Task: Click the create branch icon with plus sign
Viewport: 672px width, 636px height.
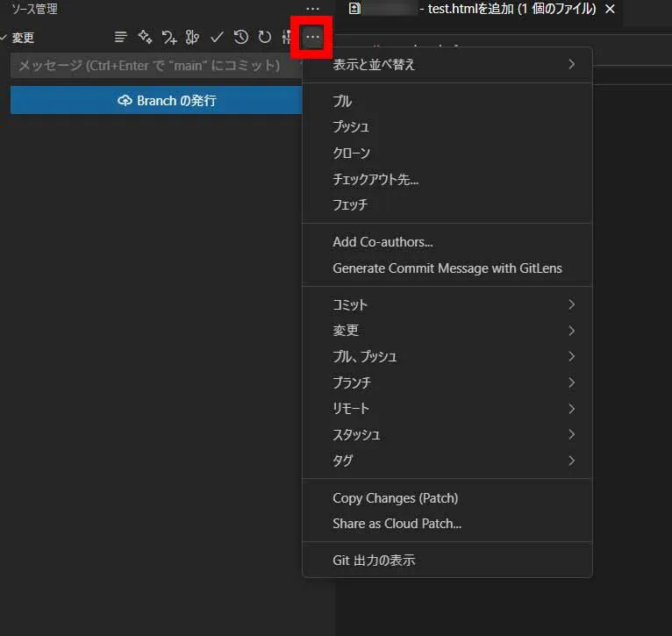Action: (169, 38)
